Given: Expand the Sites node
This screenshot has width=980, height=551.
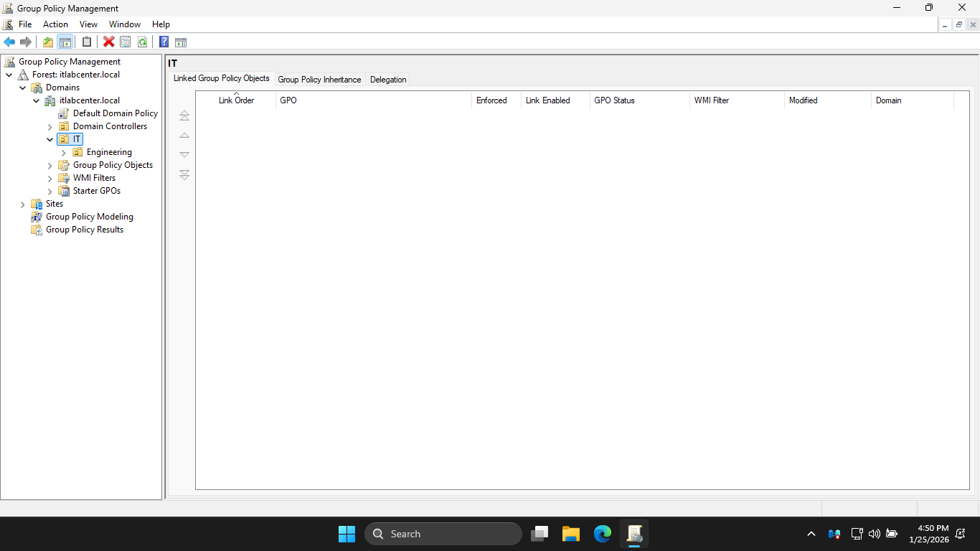Looking at the screenshot, I should tap(23, 204).
